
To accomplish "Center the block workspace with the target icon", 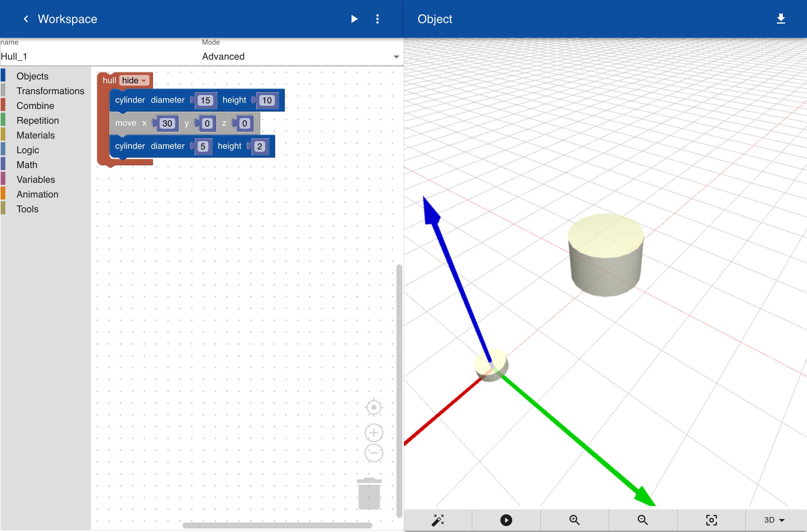I will click(x=374, y=407).
